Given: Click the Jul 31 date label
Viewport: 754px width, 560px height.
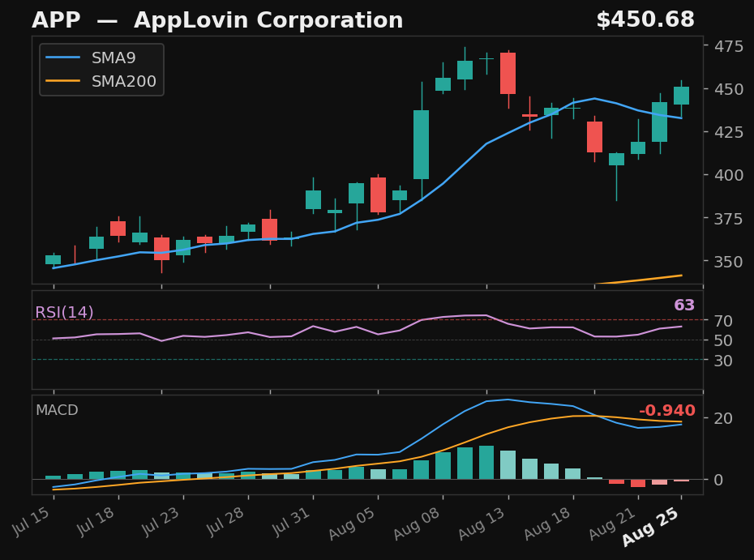Looking at the screenshot, I should tap(290, 521).
